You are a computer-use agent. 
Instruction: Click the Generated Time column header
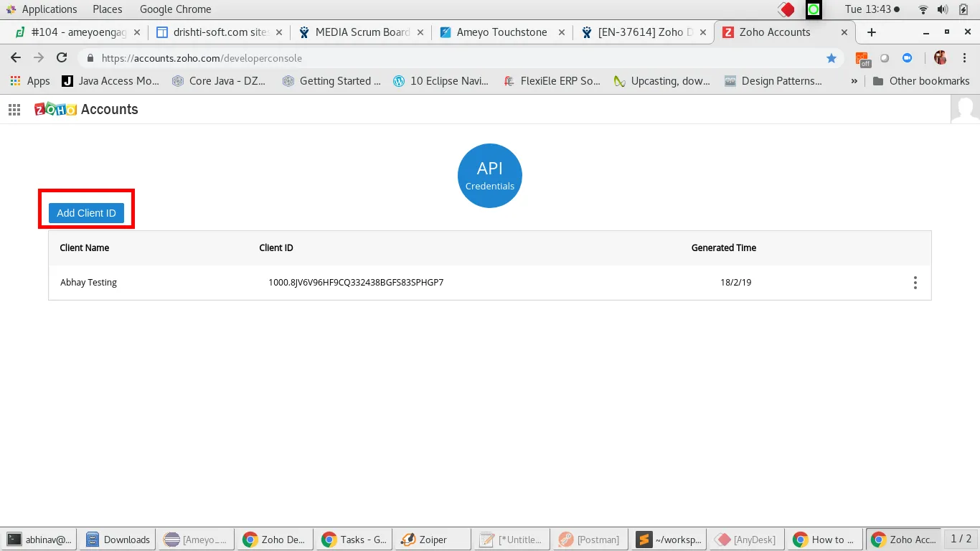tap(724, 248)
